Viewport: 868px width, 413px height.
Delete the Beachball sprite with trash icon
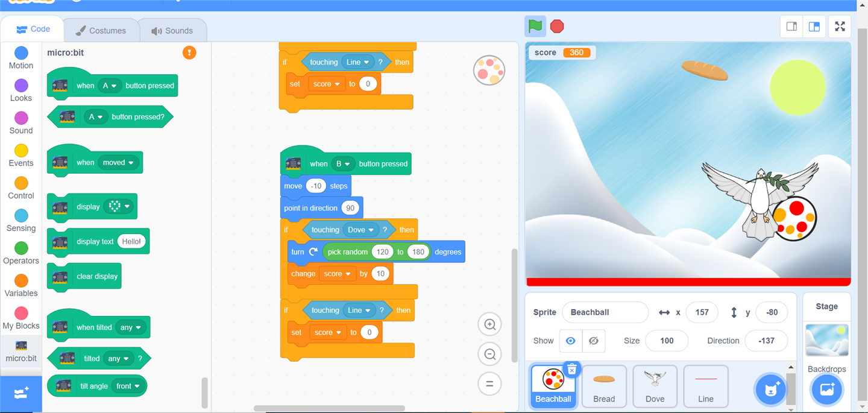[571, 369]
